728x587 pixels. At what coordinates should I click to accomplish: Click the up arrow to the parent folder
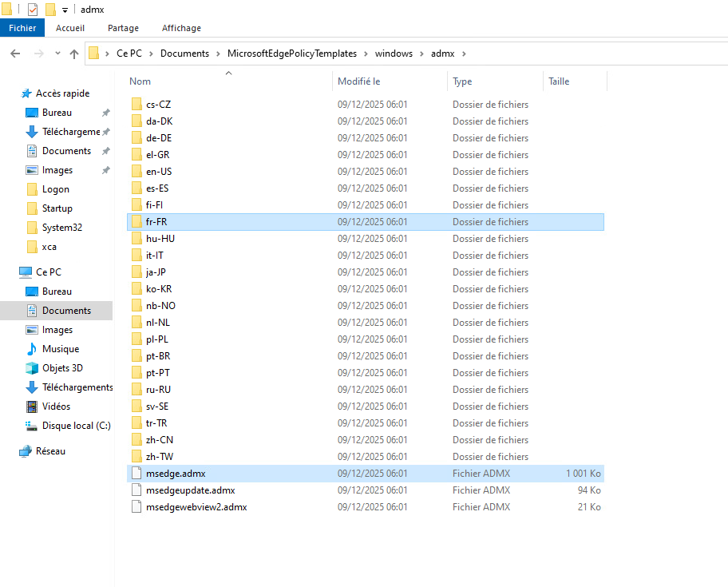tap(74, 54)
